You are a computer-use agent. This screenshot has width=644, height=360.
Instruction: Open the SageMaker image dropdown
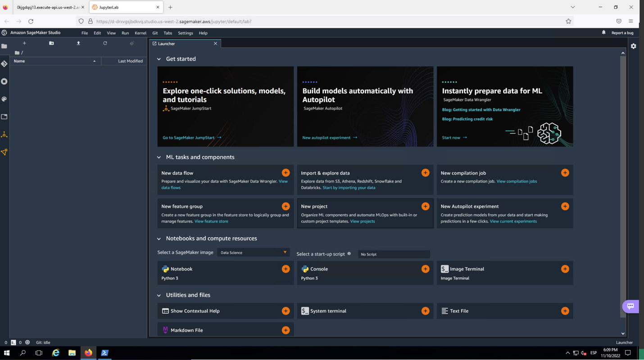(253, 252)
